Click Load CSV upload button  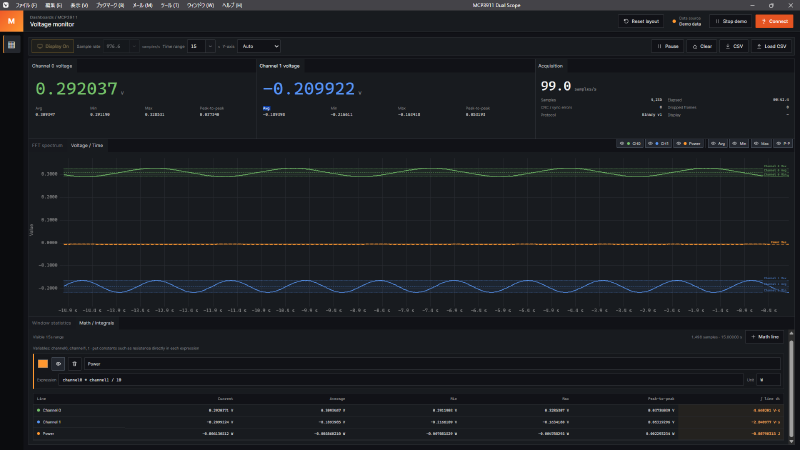[771, 46]
